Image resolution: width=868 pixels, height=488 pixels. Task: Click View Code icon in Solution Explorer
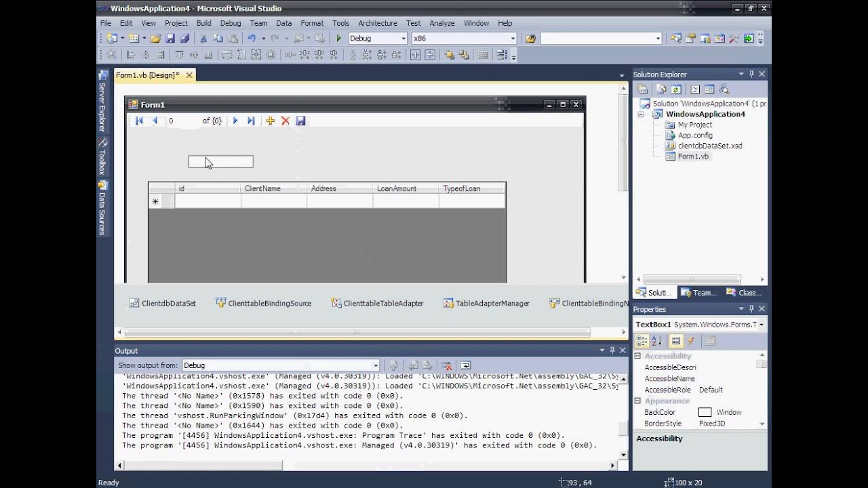pyautogui.click(x=694, y=89)
